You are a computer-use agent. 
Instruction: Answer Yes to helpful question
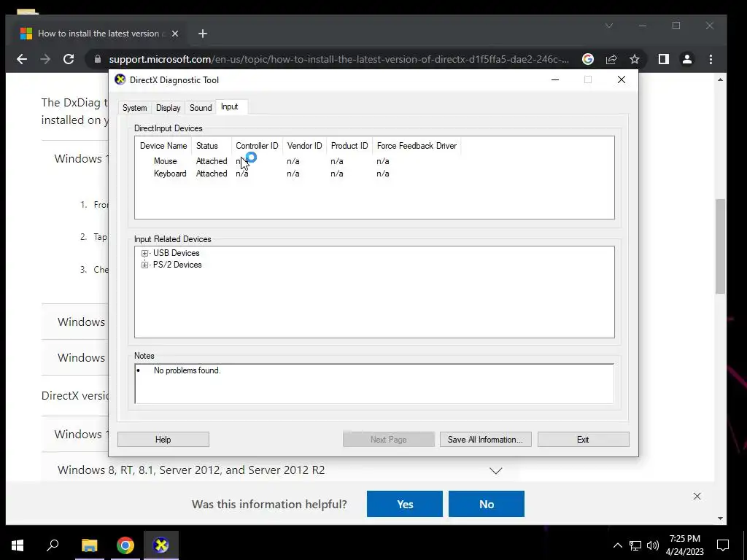[404, 504]
